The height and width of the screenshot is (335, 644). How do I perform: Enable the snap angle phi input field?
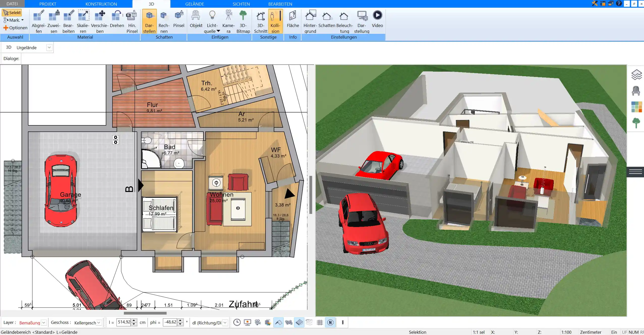tap(170, 322)
